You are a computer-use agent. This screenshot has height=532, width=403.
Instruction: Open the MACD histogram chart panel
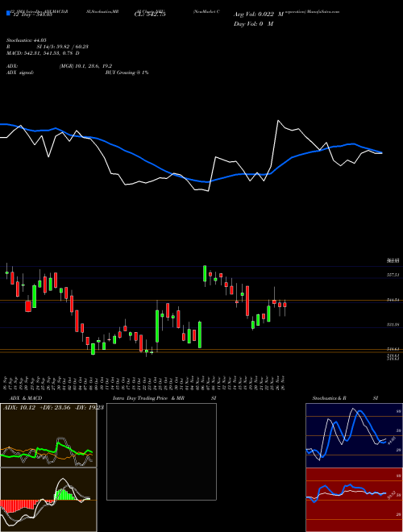pos(48,500)
